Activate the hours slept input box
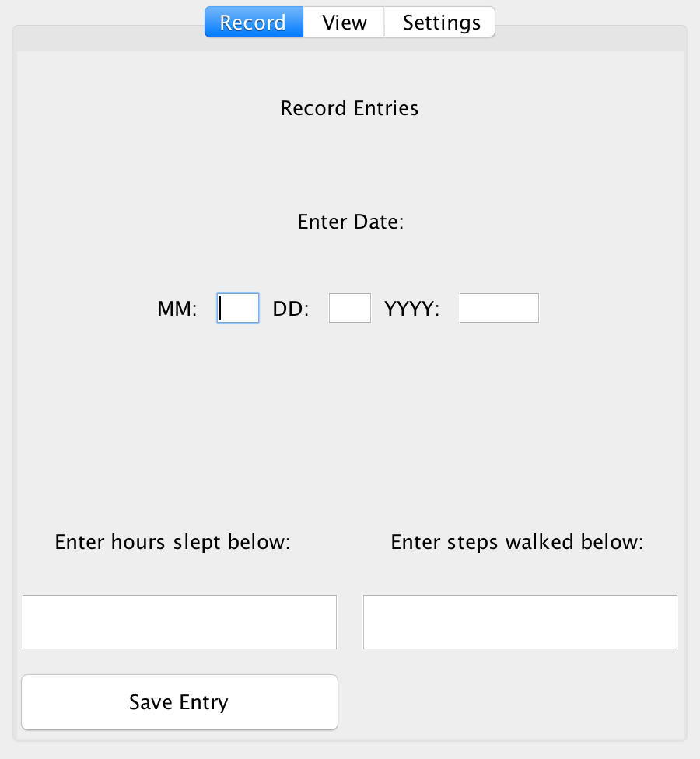 pos(180,622)
